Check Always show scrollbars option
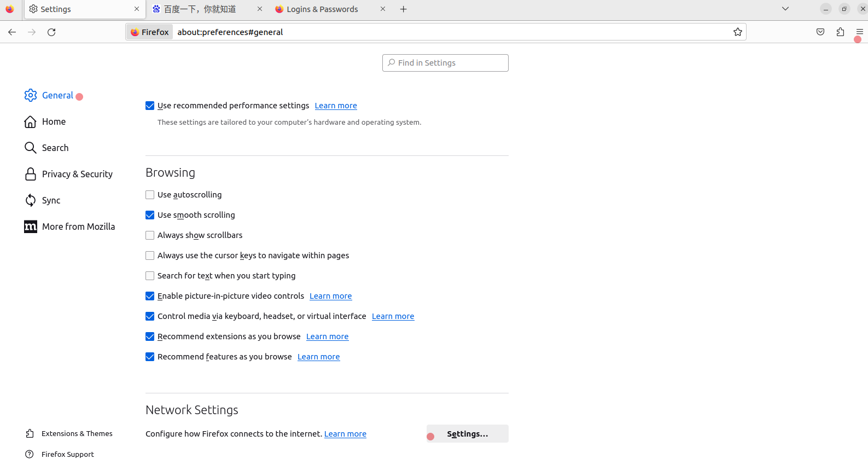 tap(150, 235)
